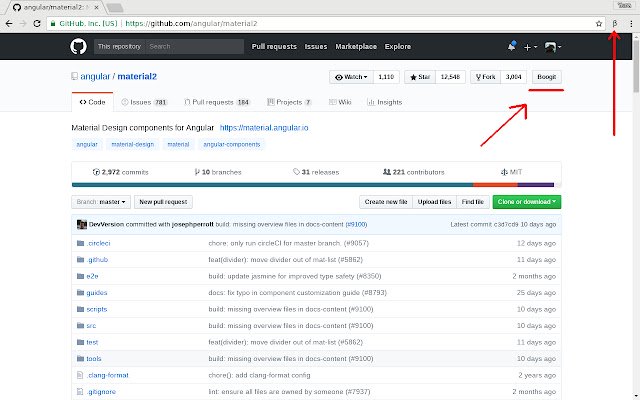Switch to the Wiki tab
Viewport: 640px width, 400px height.
340,102
